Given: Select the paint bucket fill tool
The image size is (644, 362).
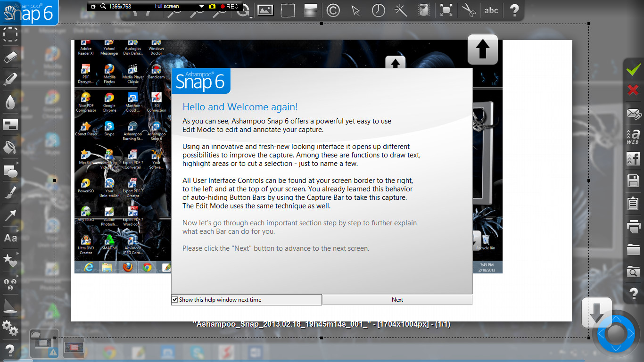Looking at the screenshot, I should pos(10,147).
